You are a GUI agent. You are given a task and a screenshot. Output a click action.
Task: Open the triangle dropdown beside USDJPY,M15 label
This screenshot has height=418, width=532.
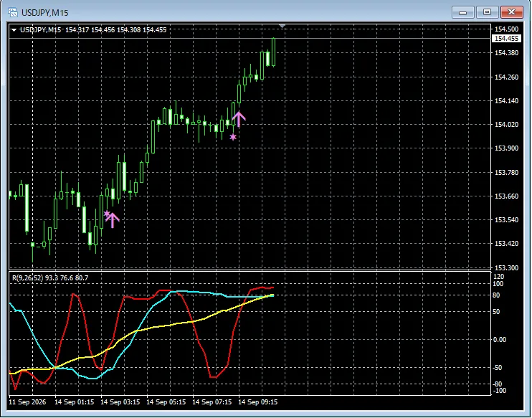14,30
